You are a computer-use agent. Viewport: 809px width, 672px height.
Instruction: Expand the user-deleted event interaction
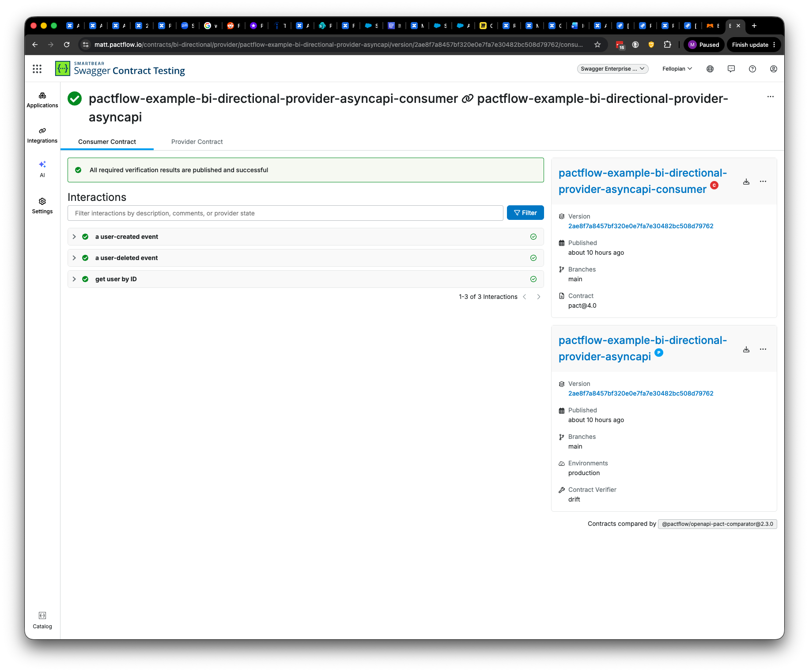74,258
